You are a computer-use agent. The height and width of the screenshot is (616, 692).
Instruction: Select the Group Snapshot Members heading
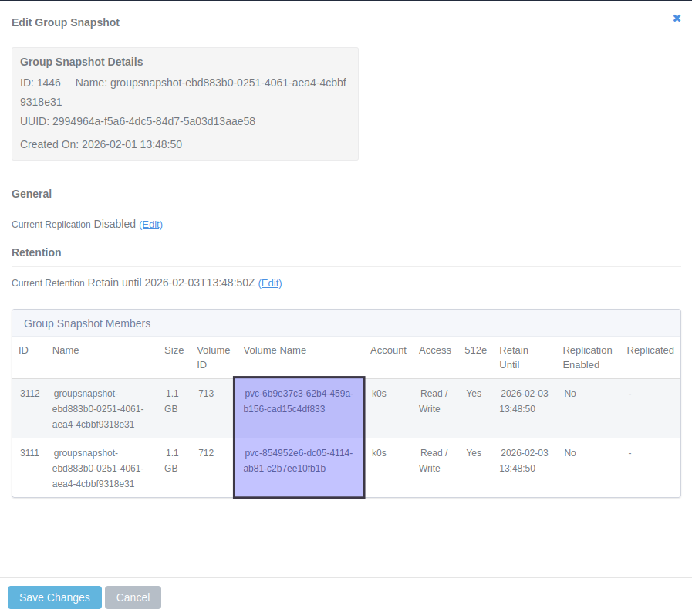pos(87,323)
